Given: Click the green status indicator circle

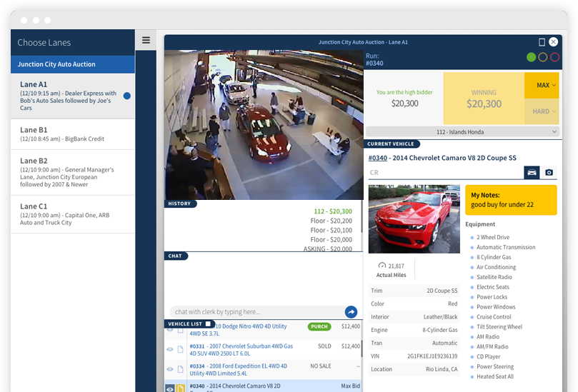Looking at the screenshot, I should [x=531, y=57].
